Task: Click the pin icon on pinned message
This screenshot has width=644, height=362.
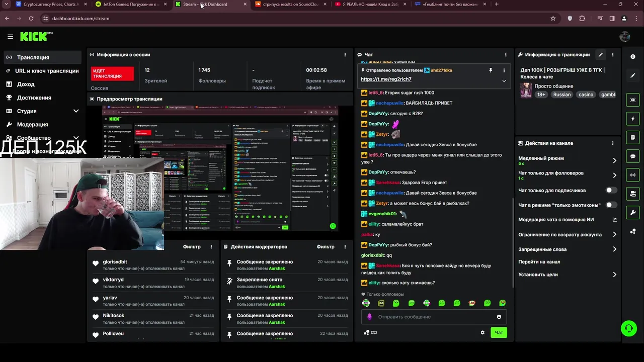Action: 491,70
